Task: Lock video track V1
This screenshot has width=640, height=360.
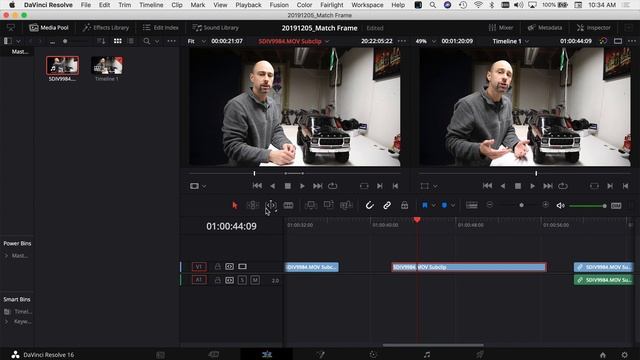Action: (218, 267)
